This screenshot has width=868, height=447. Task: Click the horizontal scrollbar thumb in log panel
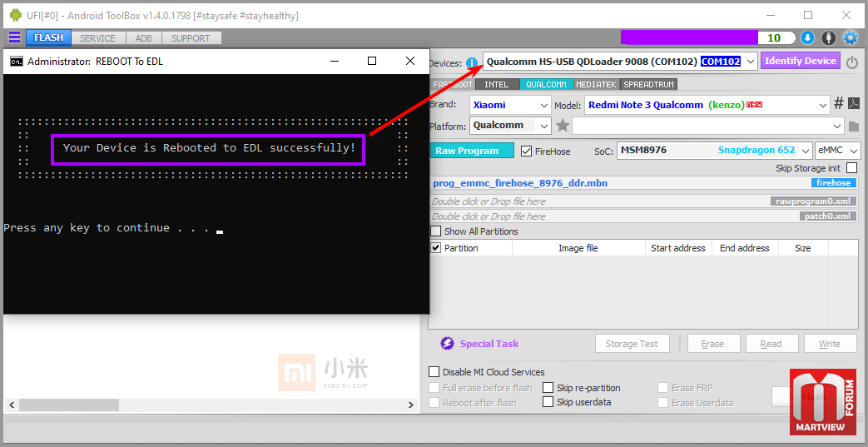pos(68,405)
